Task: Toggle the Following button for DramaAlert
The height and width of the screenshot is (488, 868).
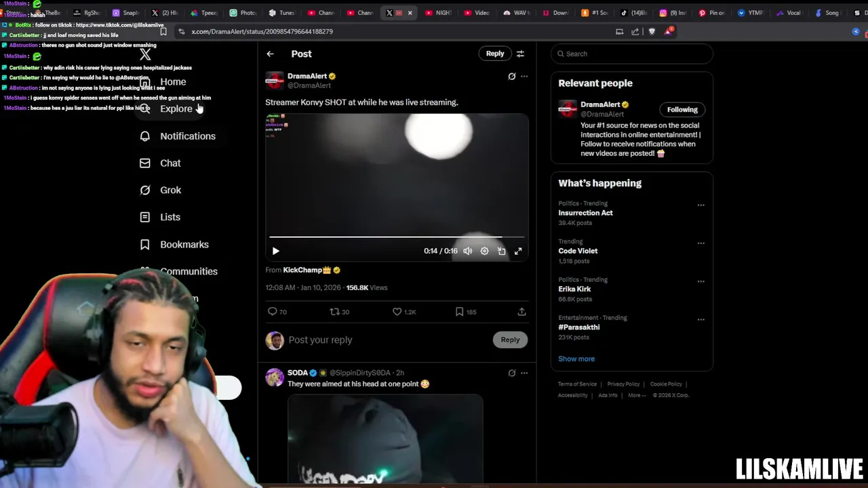Action: (x=682, y=109)
